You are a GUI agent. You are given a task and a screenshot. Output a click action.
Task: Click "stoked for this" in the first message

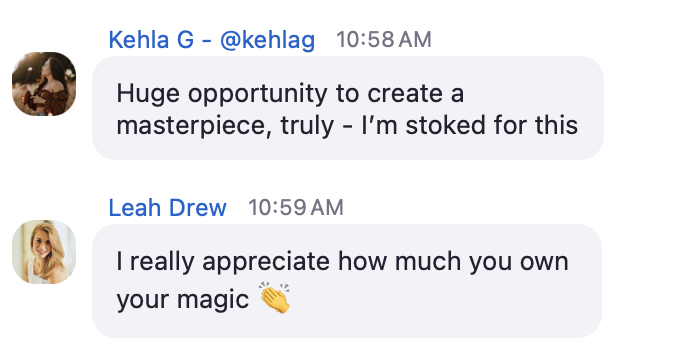492,125
